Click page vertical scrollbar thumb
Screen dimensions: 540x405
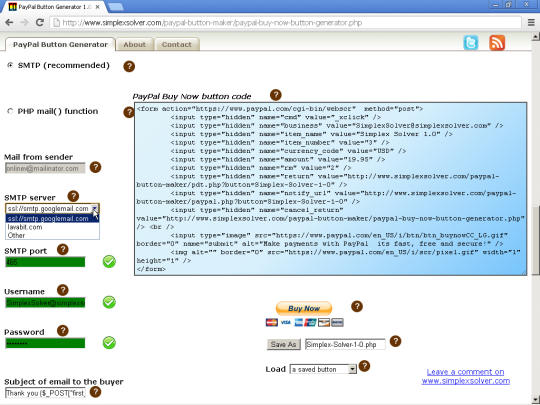click(536, 240)
